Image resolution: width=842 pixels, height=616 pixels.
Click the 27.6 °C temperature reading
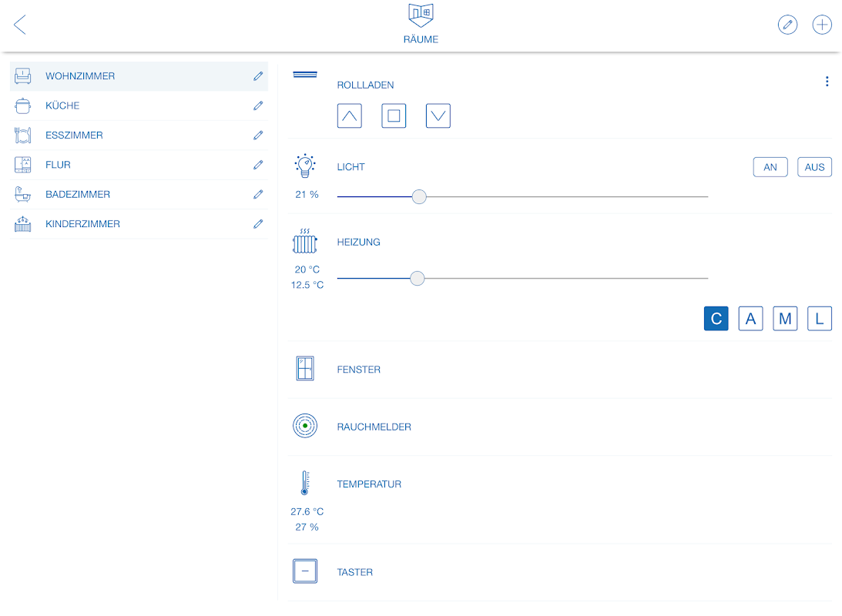click(307, 512)
